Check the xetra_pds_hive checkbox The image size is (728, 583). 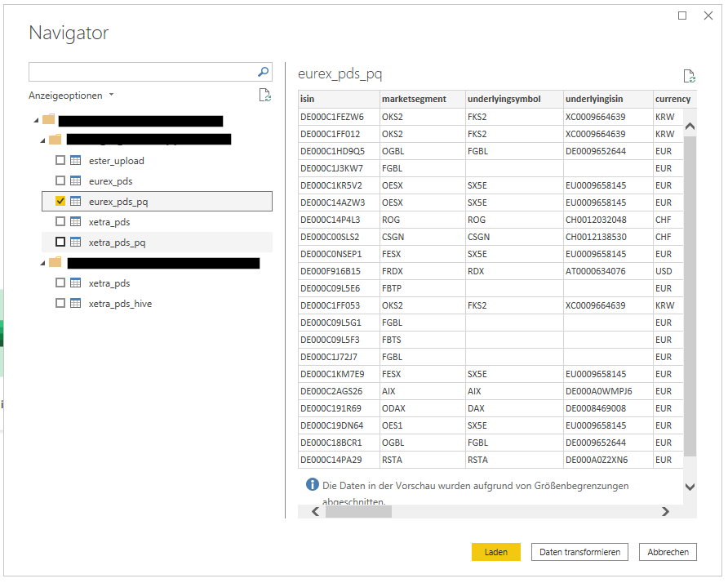pos(60,303)
